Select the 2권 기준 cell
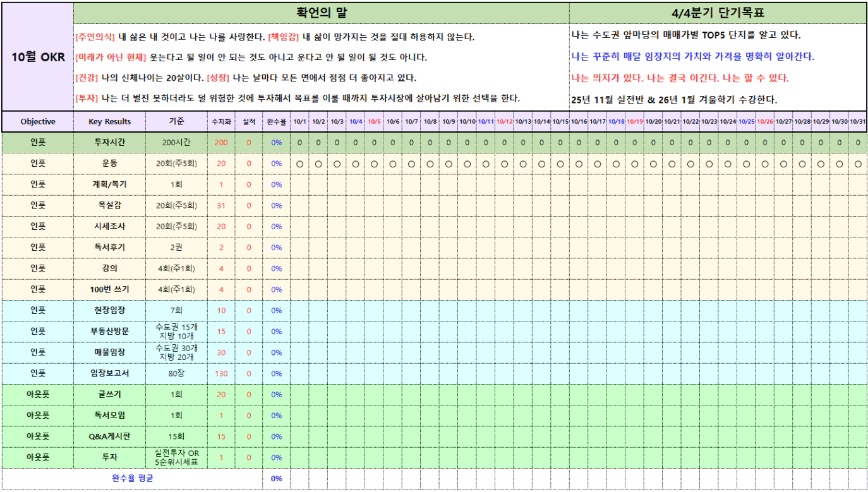This screenshot has height=492, width=868. (177, 248)
